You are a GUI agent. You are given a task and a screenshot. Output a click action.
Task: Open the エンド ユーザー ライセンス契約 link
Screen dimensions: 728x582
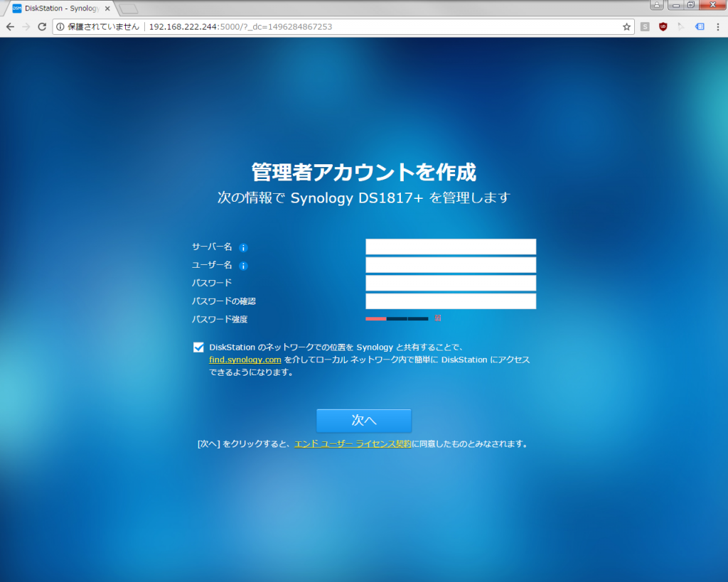coord(353,443)
